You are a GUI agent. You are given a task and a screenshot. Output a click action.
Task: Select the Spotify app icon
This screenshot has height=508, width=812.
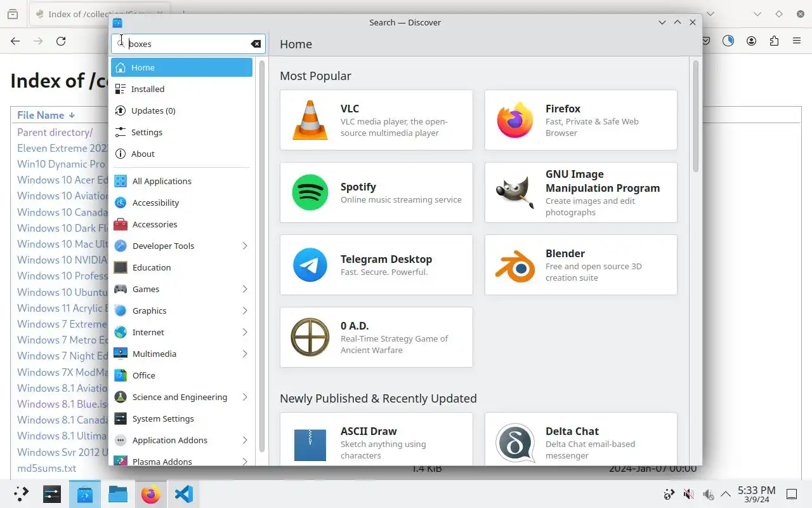tap(310, 192)
